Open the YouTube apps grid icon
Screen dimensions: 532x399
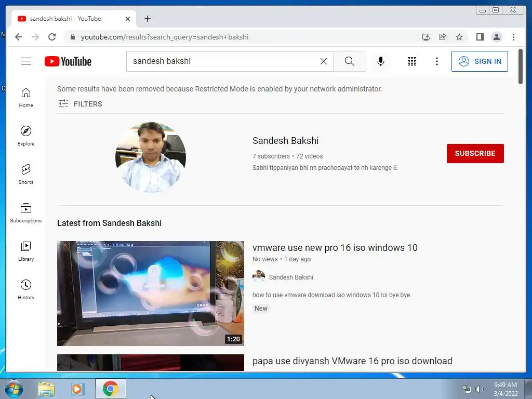click(412, 61)
